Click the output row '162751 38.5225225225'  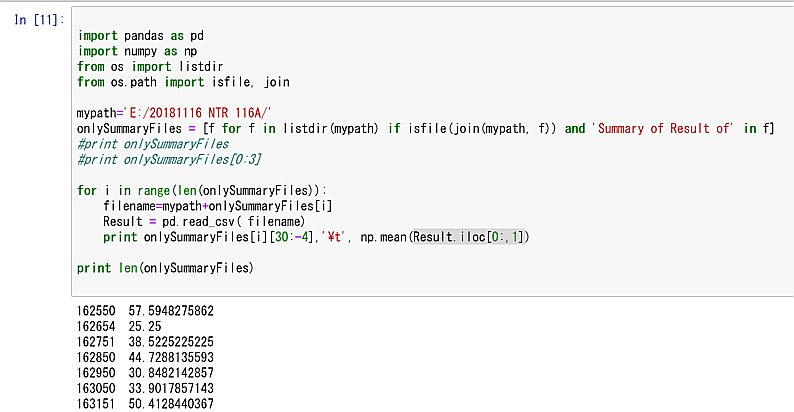(x=145, y=342)
